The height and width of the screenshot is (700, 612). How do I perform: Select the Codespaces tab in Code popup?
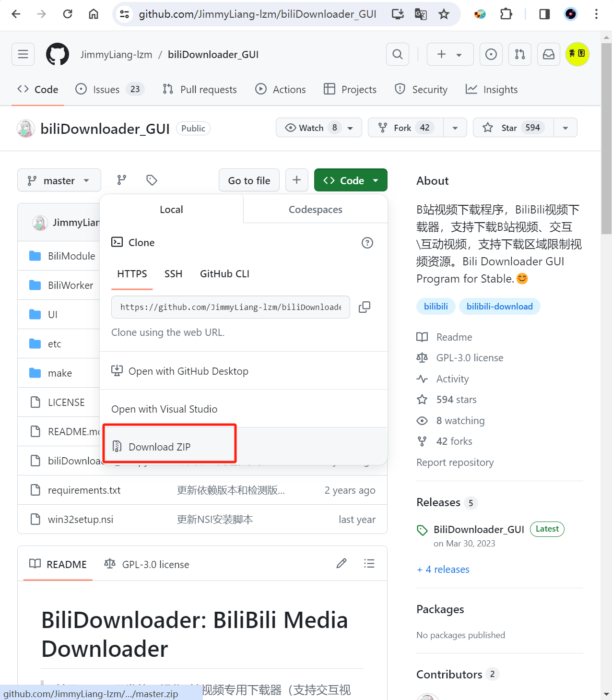click(x=316, y=209)
